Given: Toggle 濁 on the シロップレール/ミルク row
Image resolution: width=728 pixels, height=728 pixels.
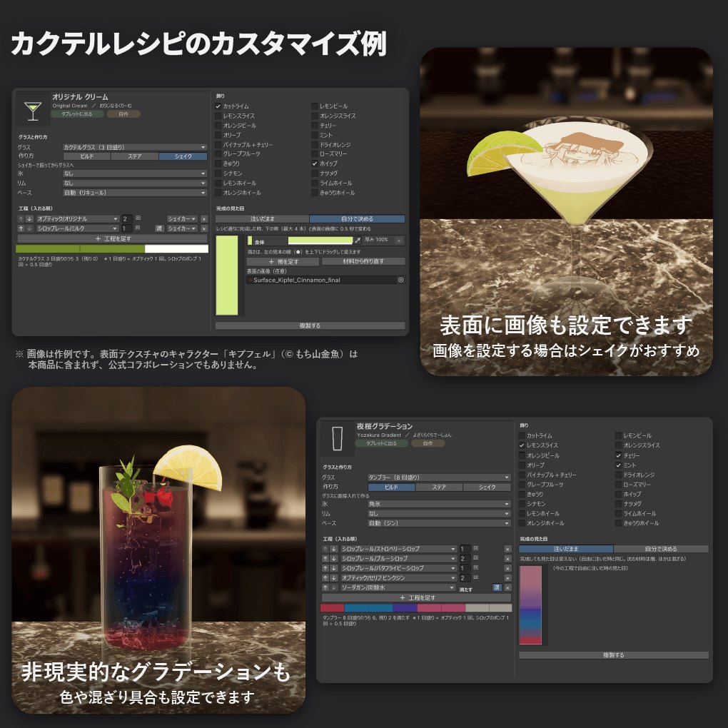Looking at the screenshot, I should click(x=159, y=228).
